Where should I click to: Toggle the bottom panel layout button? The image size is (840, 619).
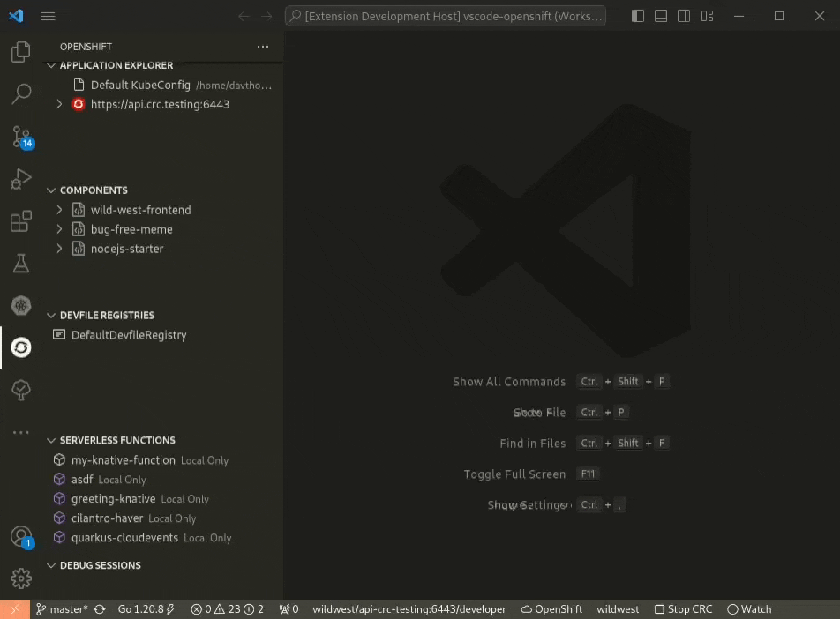click(x=661, y=16)
